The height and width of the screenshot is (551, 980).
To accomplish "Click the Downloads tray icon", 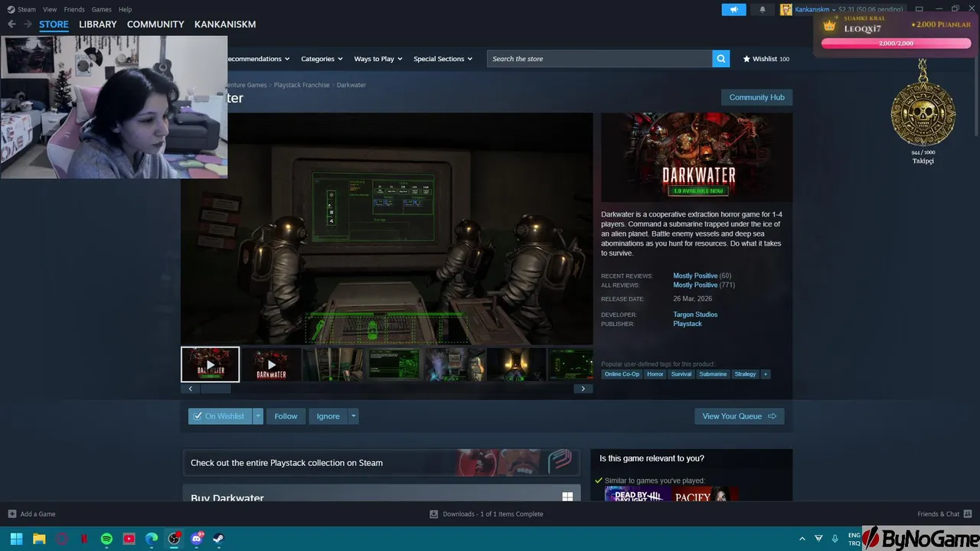I will 433,514.
